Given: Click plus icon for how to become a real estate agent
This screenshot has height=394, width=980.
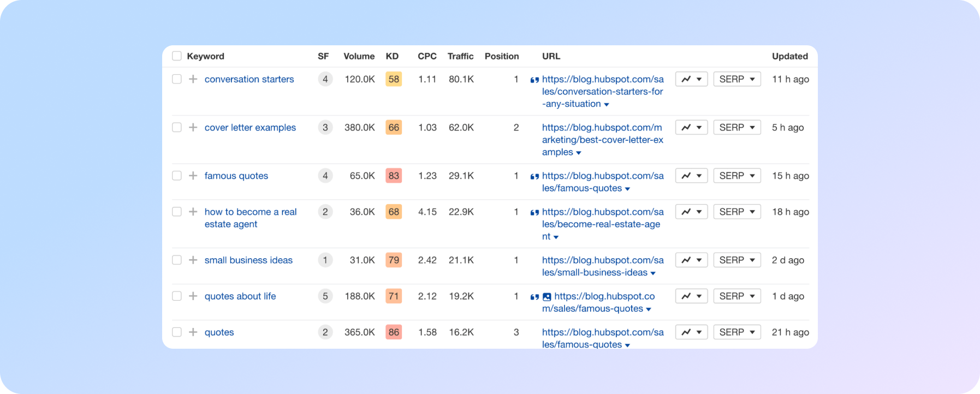Looking at the screenshot, I should [x=193, y=212].
